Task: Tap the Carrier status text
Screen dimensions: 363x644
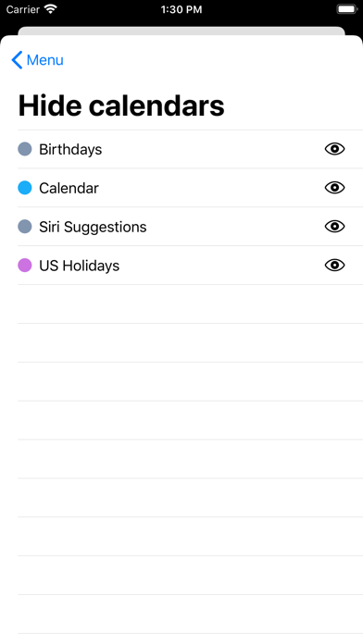Action: 22,9
